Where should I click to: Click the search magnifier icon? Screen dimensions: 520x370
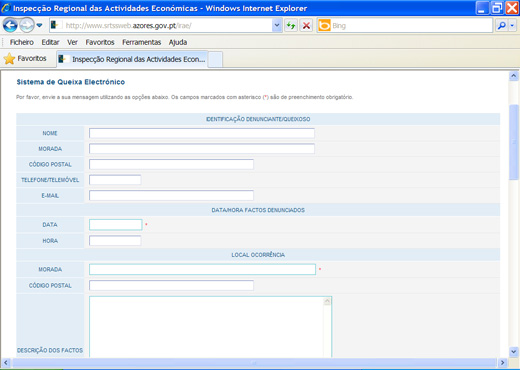point(501,25)
